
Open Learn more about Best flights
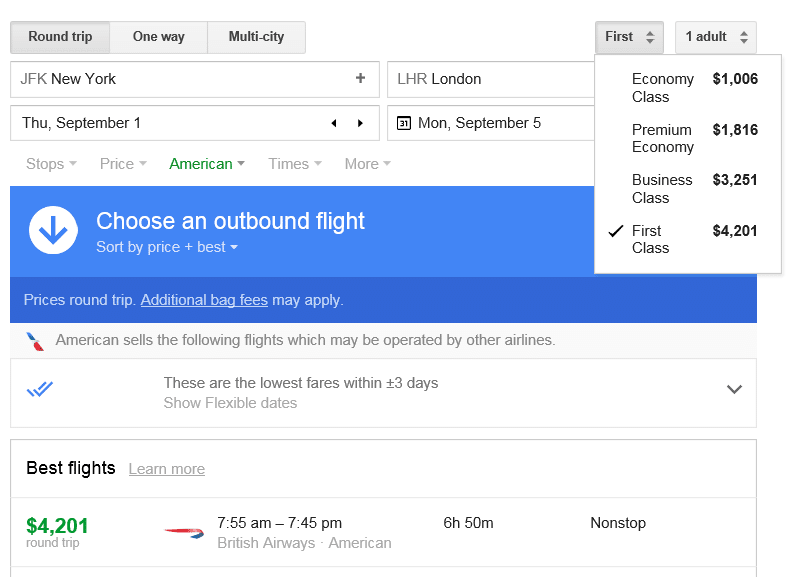(167, 469)
